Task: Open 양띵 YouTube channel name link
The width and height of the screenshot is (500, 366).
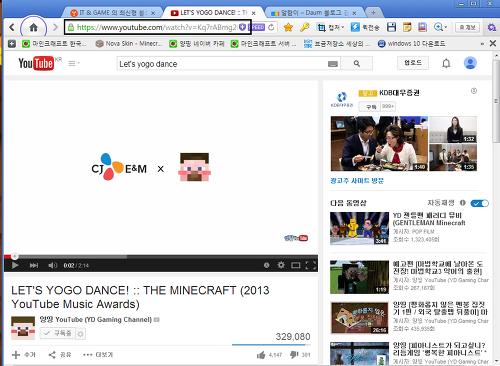Action: pos(95,319)
